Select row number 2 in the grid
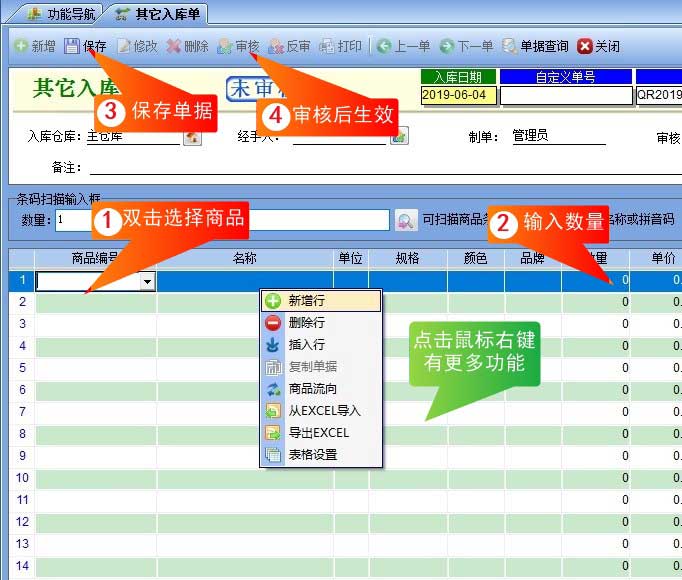 tap(22, 302)
